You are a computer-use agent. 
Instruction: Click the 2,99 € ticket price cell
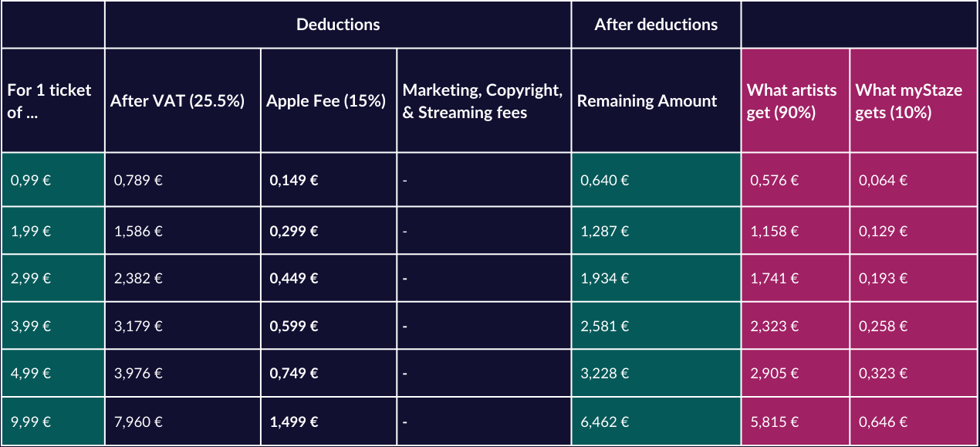53,278
